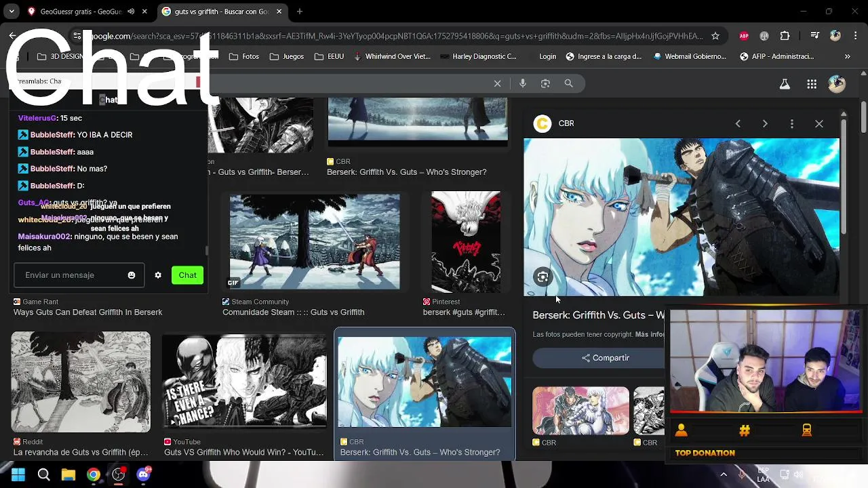This screenshot has width=868, height=488.
Task: Open the Google account avatar
Action: [837, 84]
